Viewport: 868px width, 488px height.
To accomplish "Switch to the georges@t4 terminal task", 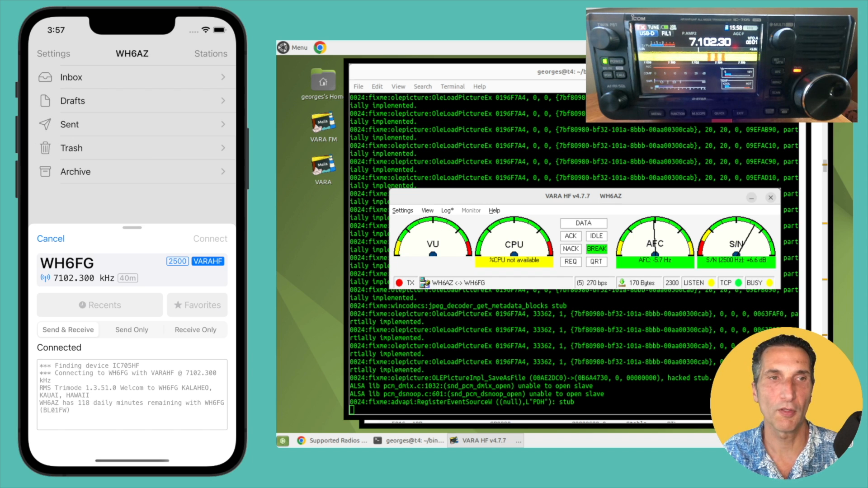I will (x=409, y=441).
